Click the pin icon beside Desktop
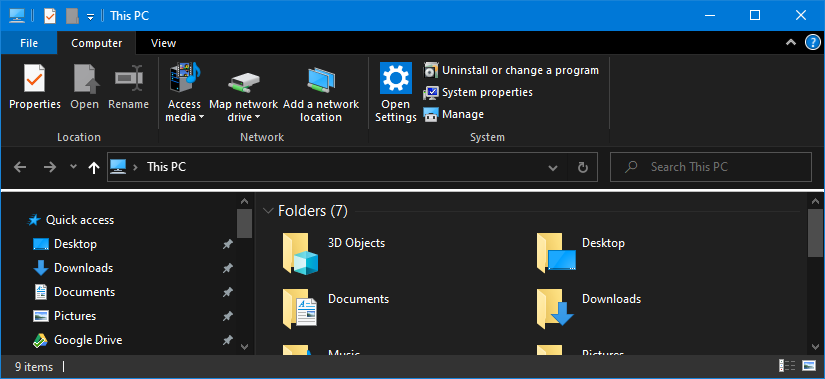Viewport: 825px width, 379px height. coord(227,244)
